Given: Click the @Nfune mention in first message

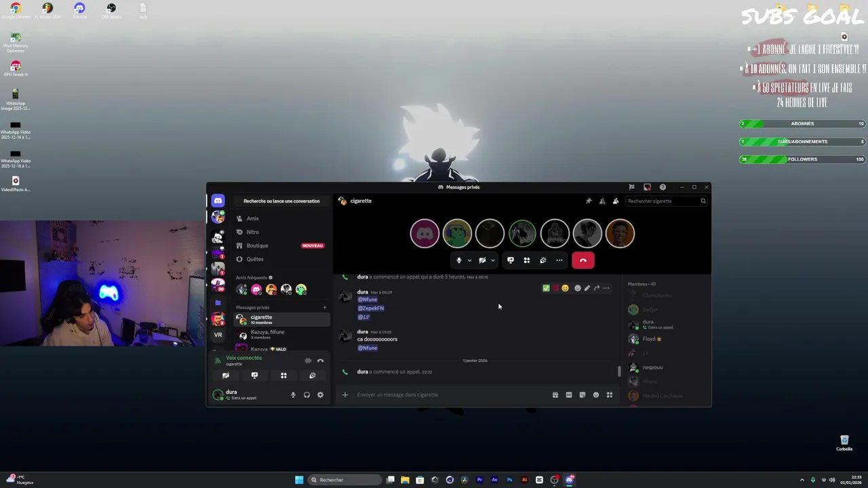Looking at the screenshot, I should coord(368,300).
